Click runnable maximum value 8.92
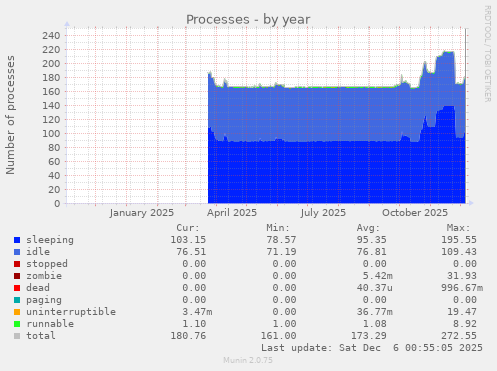The image size is (497, 371). click(x=465, y=324)
